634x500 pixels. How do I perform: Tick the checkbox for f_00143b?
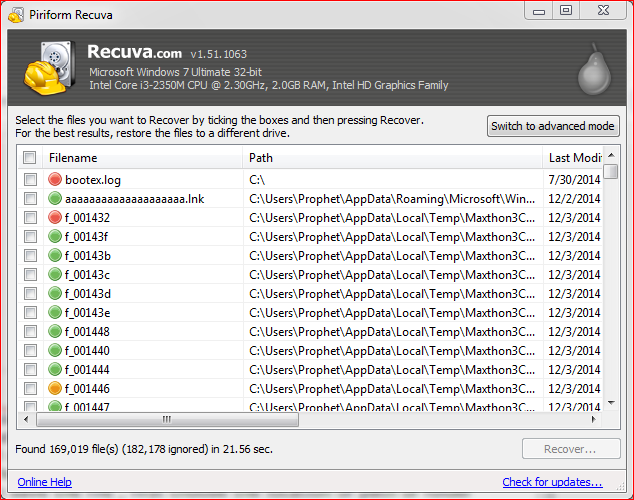coord(30,255)
